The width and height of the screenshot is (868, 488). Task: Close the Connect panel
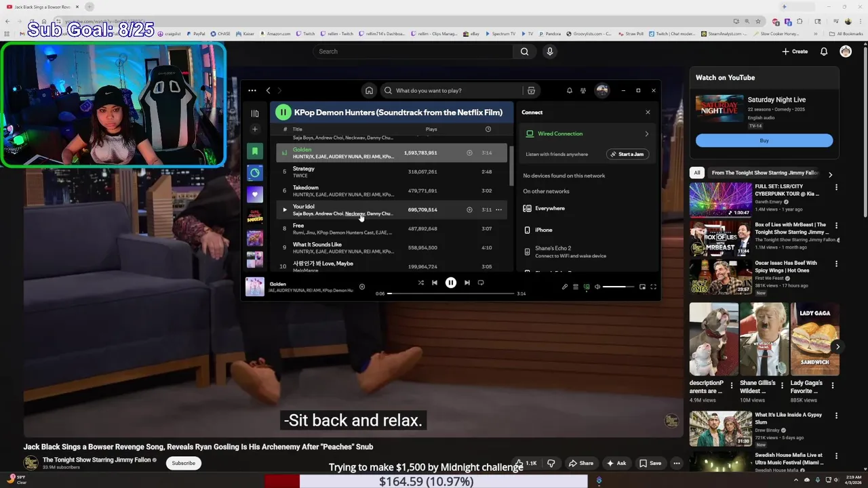648,113
